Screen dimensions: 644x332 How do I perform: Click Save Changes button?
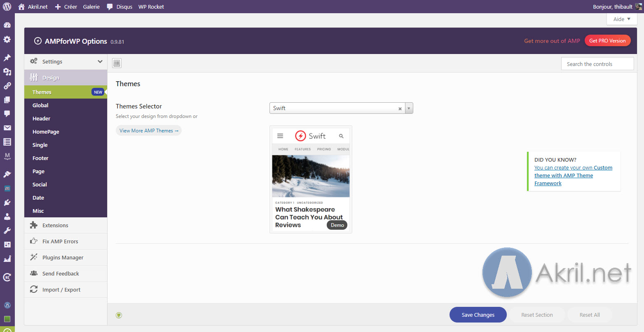tap(478, 315)
